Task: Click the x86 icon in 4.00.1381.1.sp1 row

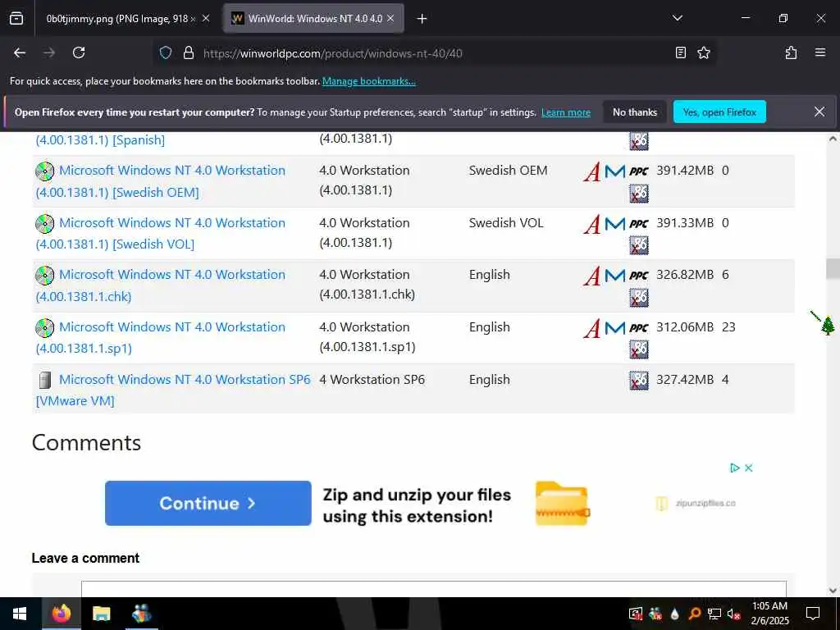Action: tap(638, 349)
